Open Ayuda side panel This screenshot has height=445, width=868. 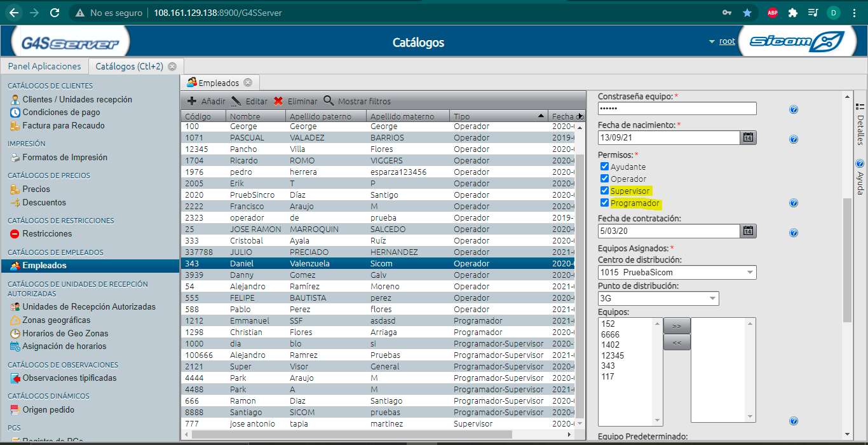coord(860,177)
